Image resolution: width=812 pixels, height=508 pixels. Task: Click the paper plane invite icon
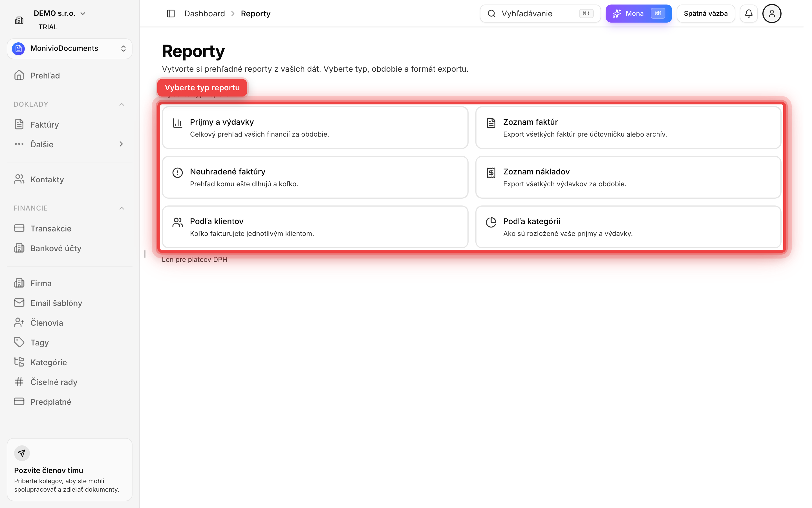click(x=22, y=453)
